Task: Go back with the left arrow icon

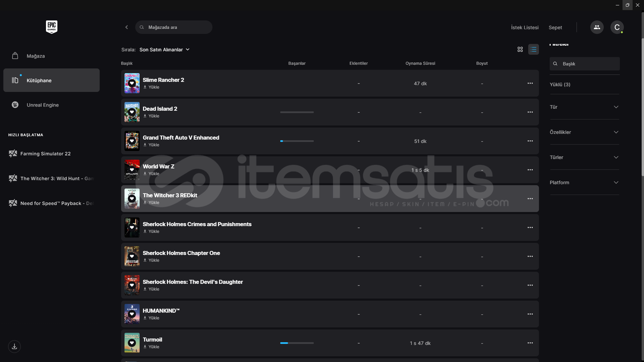Action: (x=127, y=27)
